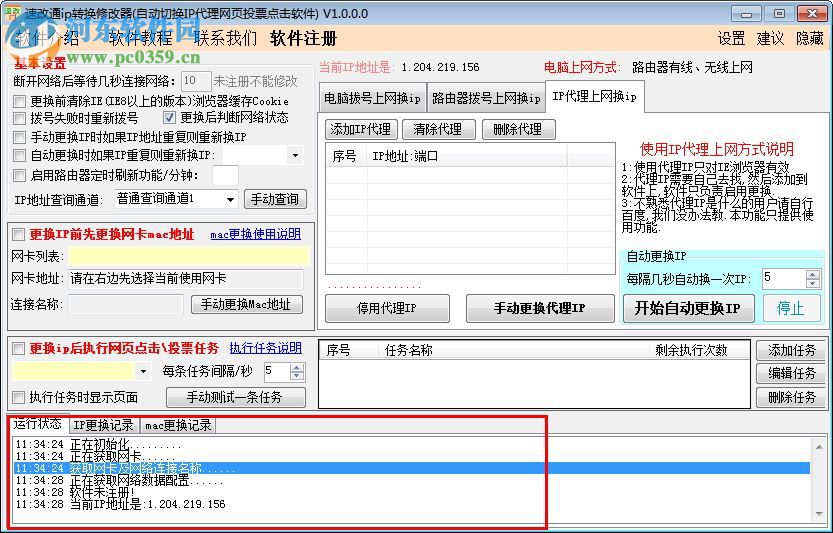Click 清除代理 button
Screen dimensions: 833x533
click(x=438, y=129)
